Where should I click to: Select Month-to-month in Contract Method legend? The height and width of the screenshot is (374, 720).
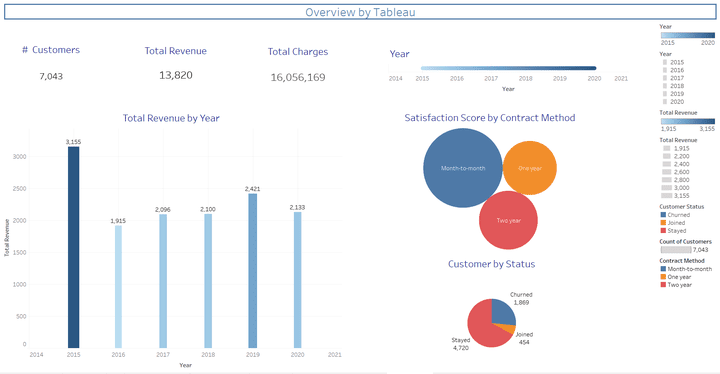pyautogui.click(x=690, y=269)
